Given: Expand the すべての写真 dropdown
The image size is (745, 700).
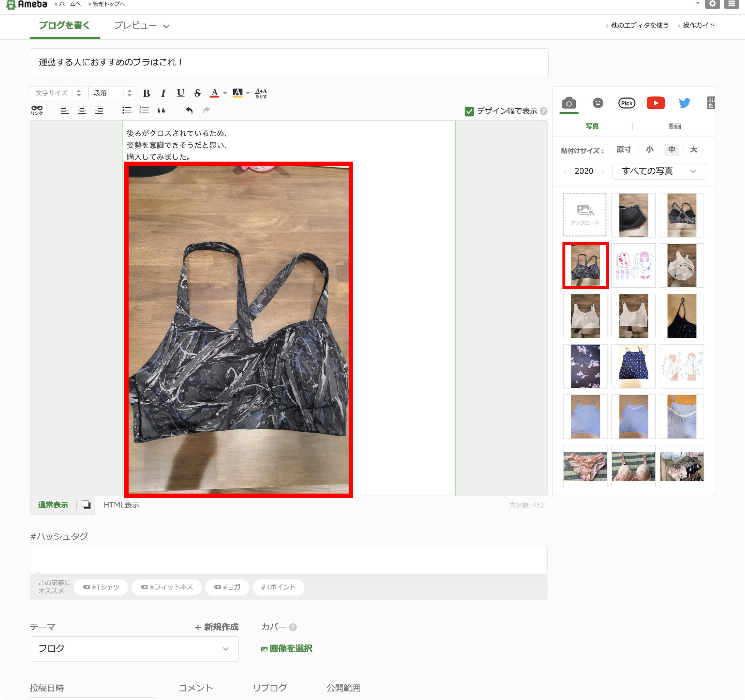Looking at the screenshot, I should [659, 172].
